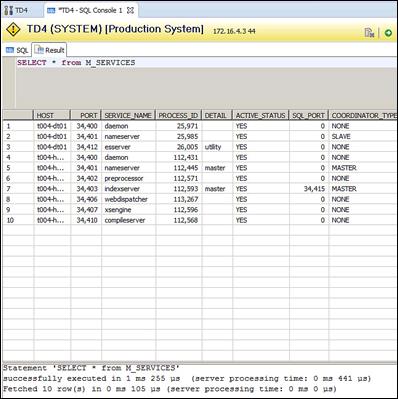
Task: Click the green execute icon in header
Action: click(388, 33)
